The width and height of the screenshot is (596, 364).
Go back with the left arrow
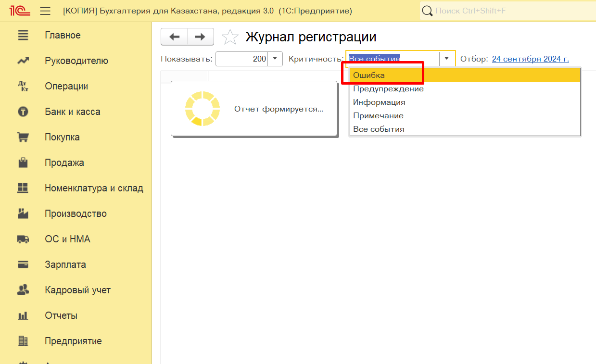click(x=174, y=37)
